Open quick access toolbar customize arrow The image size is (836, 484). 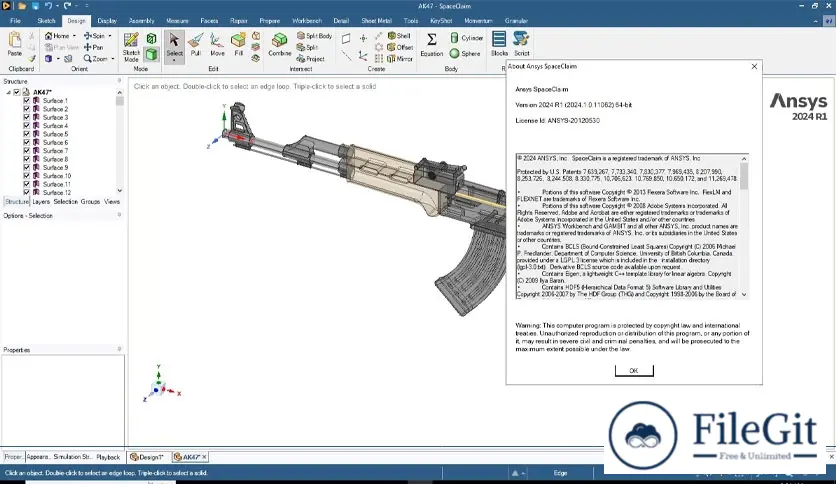coord(86,6)
